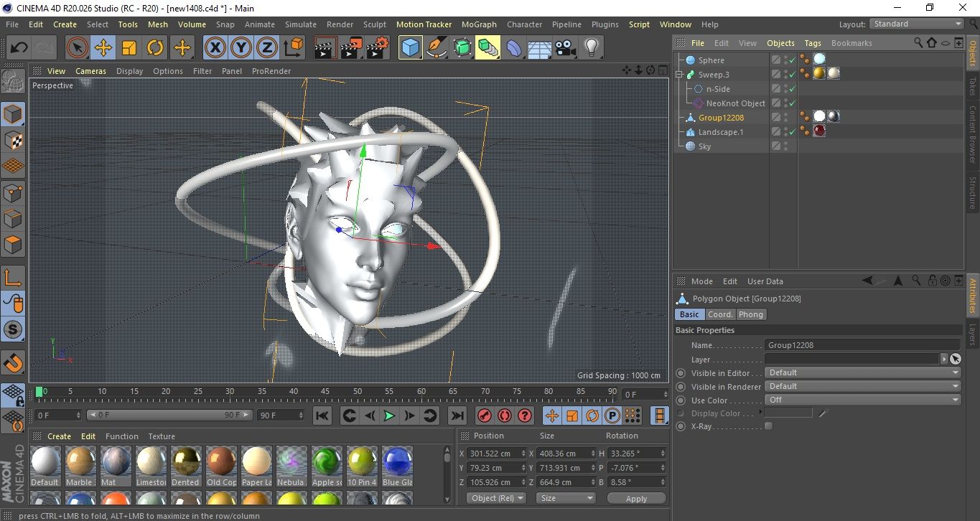This screenshot has height=521, width=980.
Task: Toggle the Sphere object's enabled checkmark
Action: [x=793, y=60]
